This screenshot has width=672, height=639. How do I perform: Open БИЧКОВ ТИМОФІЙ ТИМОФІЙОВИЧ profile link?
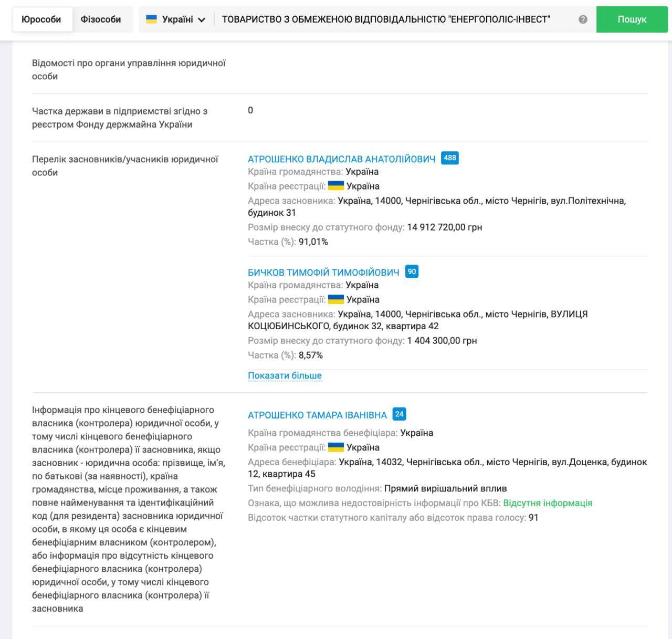[323, 273]
